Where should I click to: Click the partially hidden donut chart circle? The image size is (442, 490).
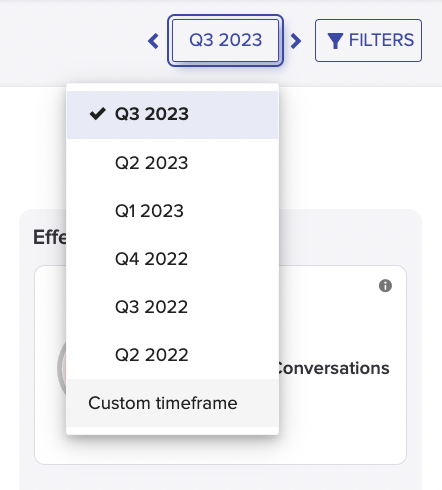[x=62, y=367]
